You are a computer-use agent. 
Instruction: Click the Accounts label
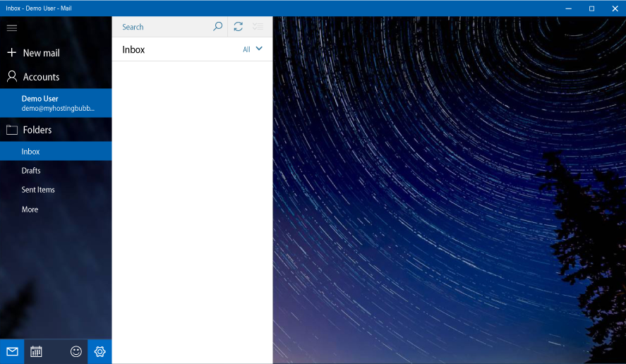41,77
